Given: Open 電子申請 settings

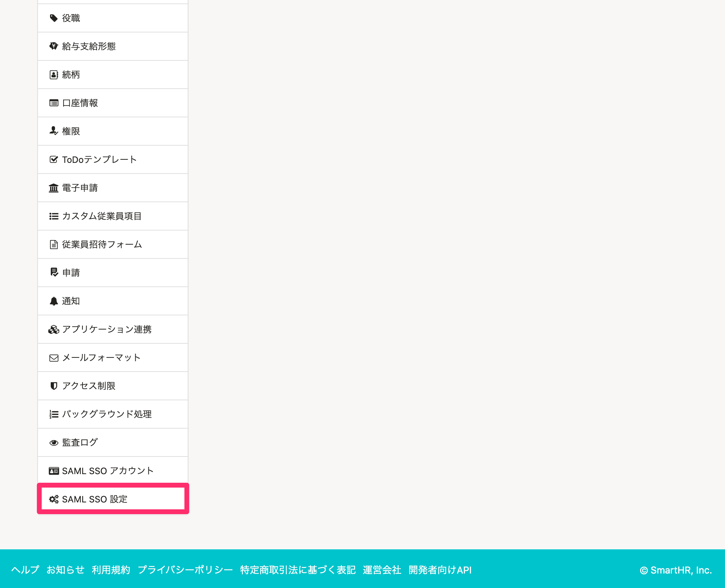Looking at the screenshot, I should (113, 188).
